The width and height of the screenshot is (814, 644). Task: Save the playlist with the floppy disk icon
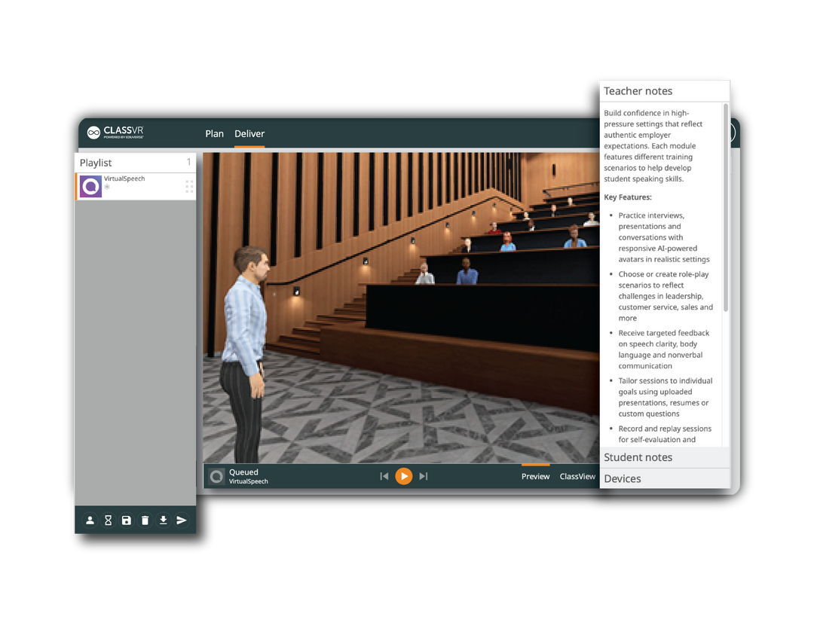point(127,520)
